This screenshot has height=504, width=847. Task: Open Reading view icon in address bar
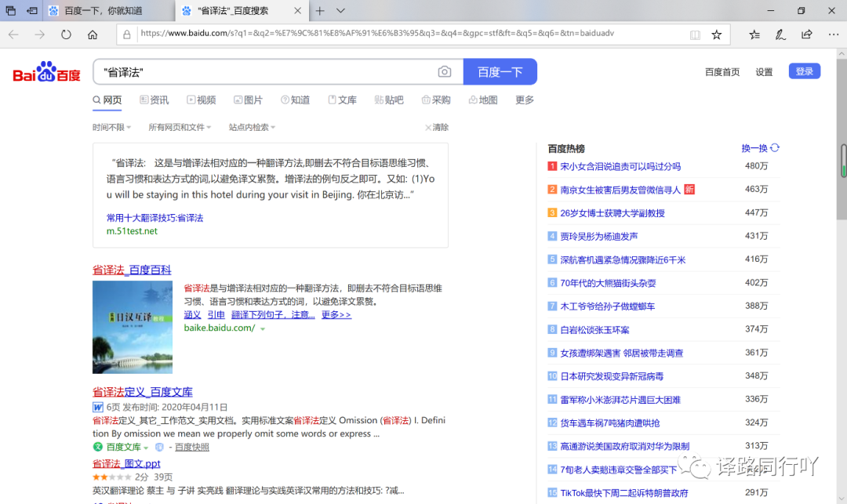[695, 34]
